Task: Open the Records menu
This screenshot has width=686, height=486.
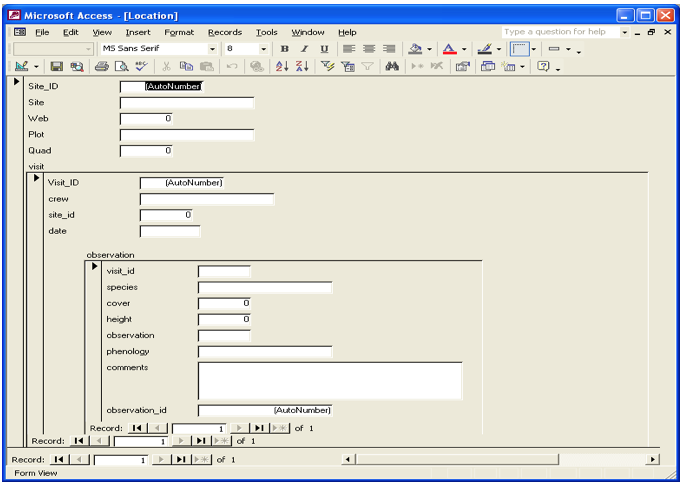Action: point(225,32)
